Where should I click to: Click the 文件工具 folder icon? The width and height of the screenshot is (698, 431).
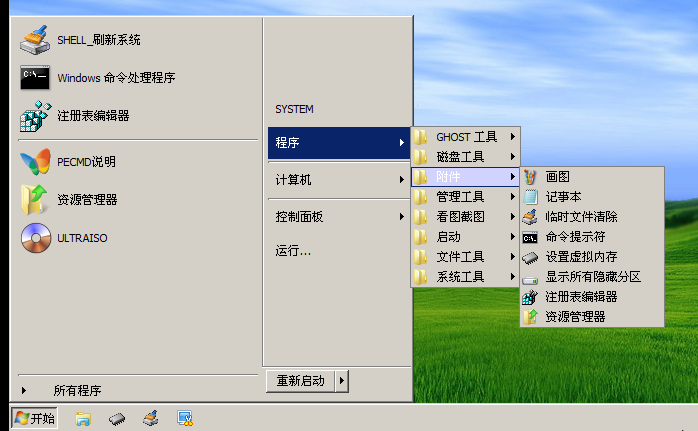point(420,257)
